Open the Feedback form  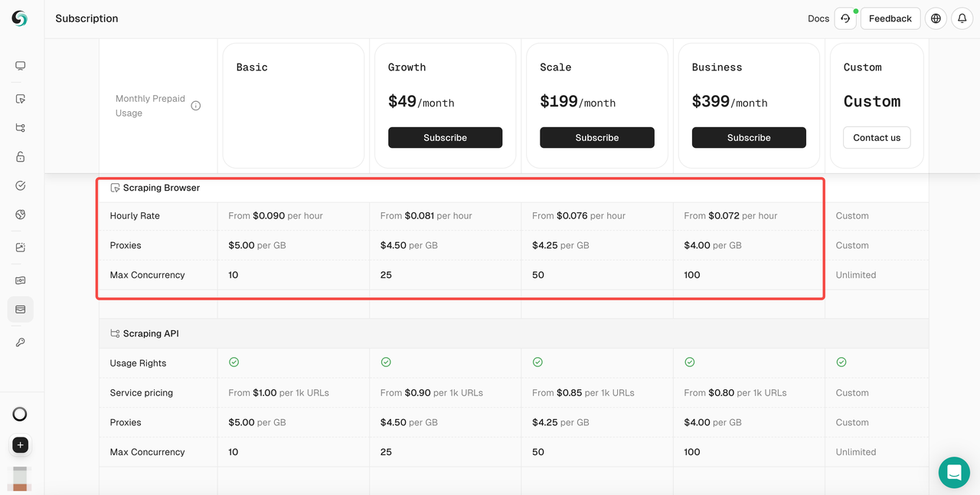click(x=890, y=18)
